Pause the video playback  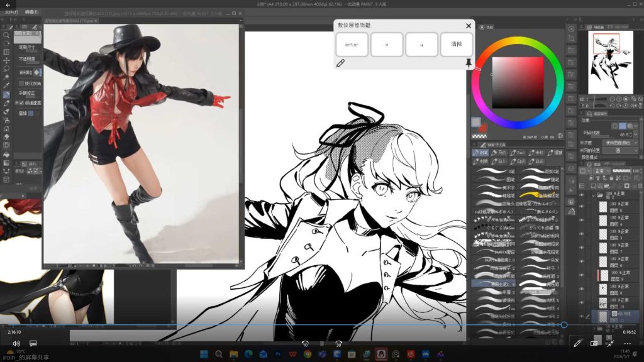(x=321, y=344)
